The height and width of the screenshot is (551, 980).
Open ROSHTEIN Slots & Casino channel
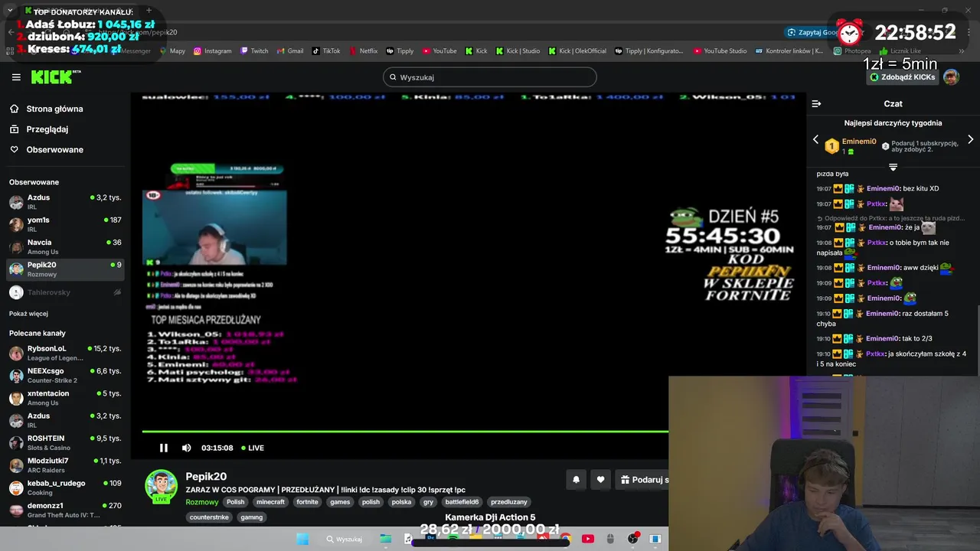pos(65,443)
